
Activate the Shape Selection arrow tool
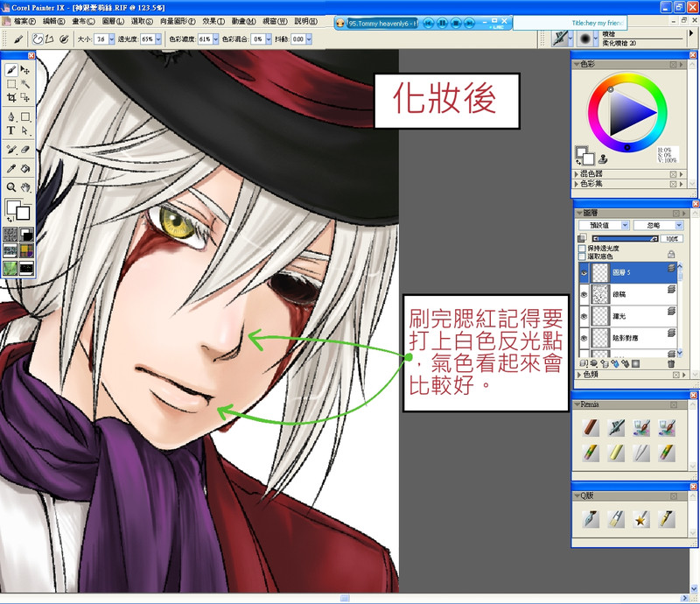pyautogui.click(x=25, y=130)
